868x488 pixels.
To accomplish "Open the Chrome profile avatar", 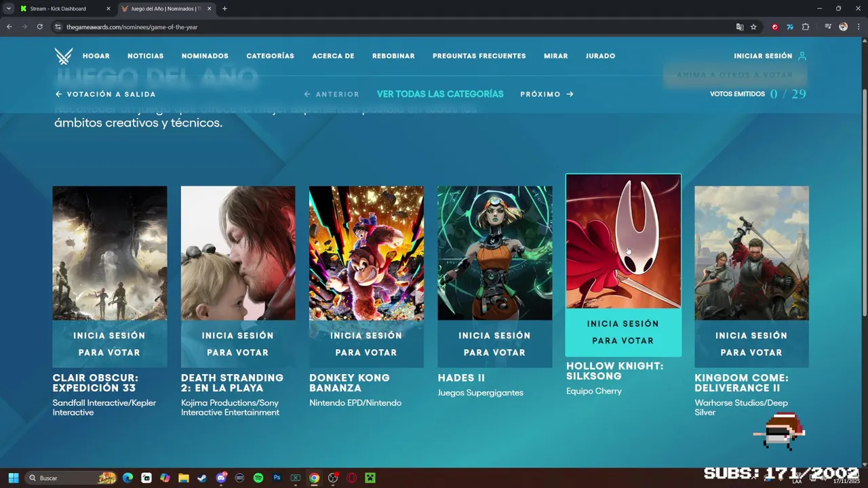I will 843,27.
